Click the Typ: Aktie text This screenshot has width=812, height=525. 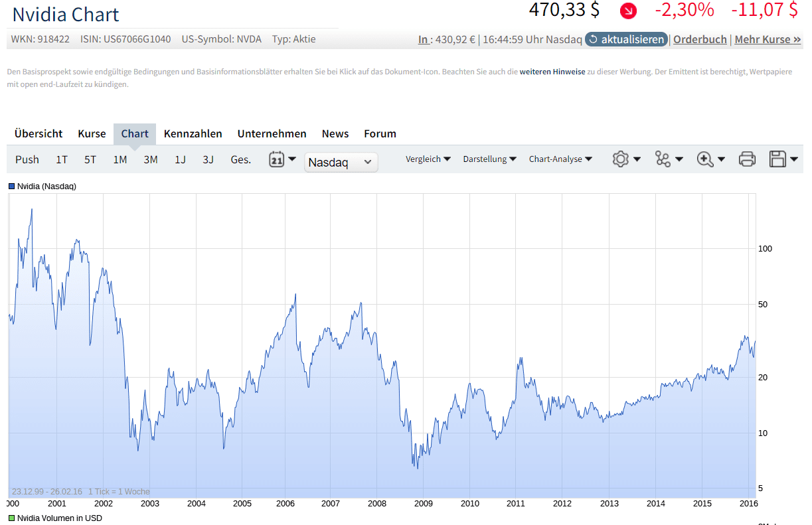coord(293,39)
